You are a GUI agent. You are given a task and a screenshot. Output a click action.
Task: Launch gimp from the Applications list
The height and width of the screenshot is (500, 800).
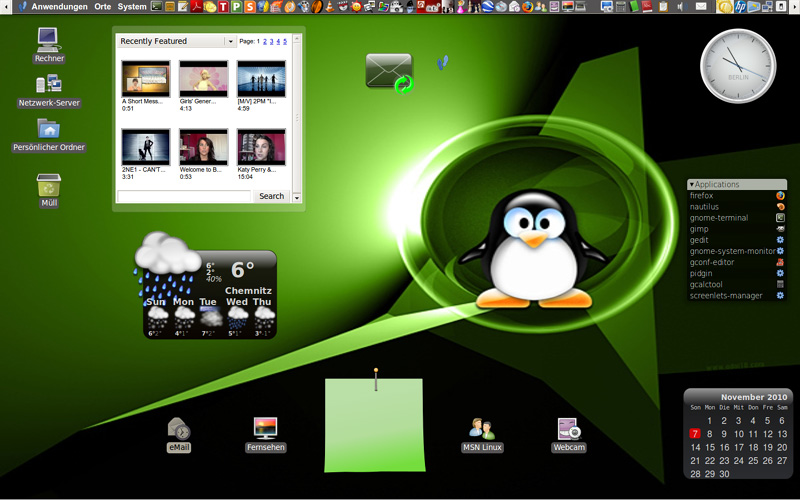tap(737, 229)
